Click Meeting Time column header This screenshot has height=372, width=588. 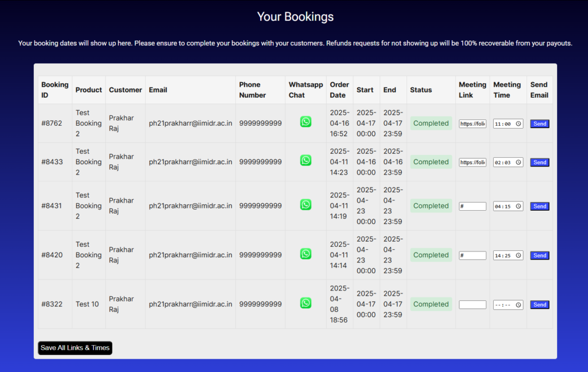(507, 90)
